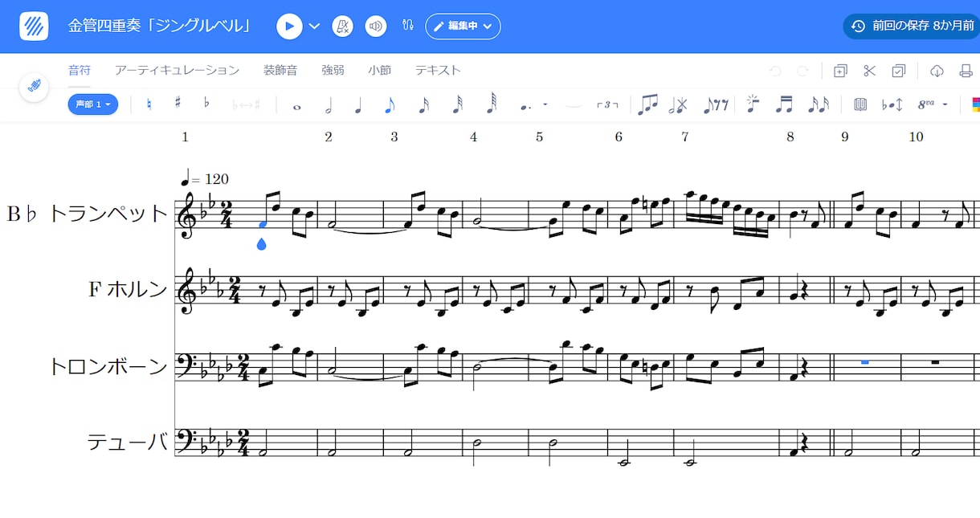980x518 pixels.
Task: Select the sixty-fourth note duration
Action: (491, 104)
